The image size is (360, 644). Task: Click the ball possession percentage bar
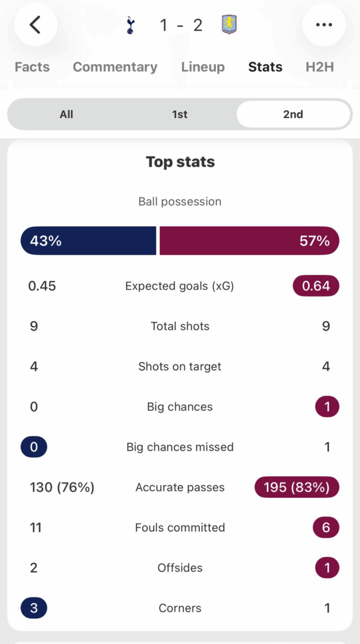[180, 241]
